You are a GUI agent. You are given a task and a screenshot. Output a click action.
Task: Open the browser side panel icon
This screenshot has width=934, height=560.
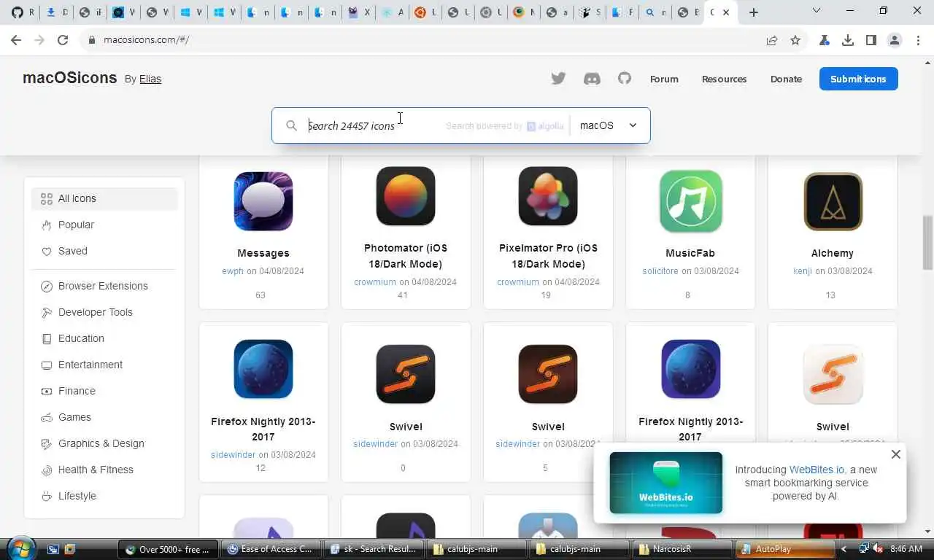pos(871,40)
